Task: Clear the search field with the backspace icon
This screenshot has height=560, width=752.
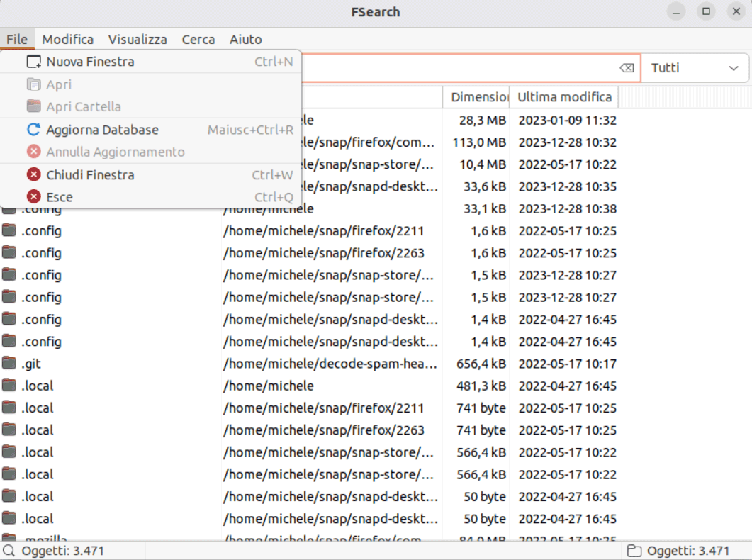Action: pos(626,68)
